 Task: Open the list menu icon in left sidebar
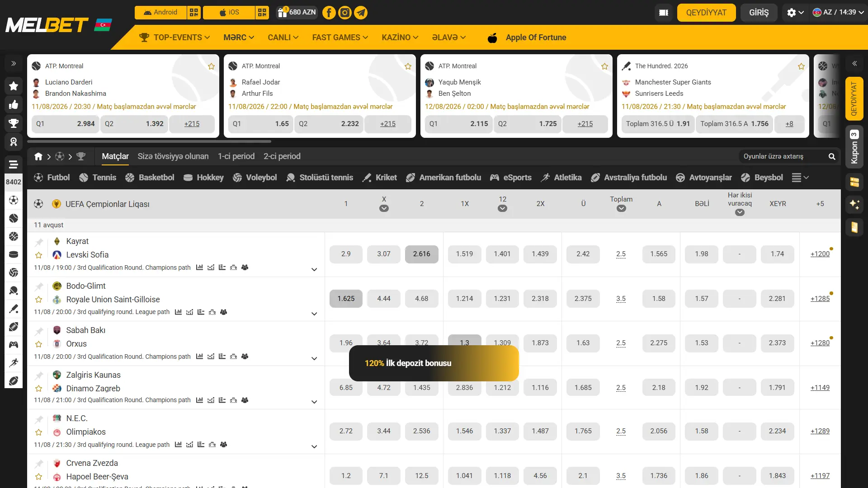coord(14,164)
